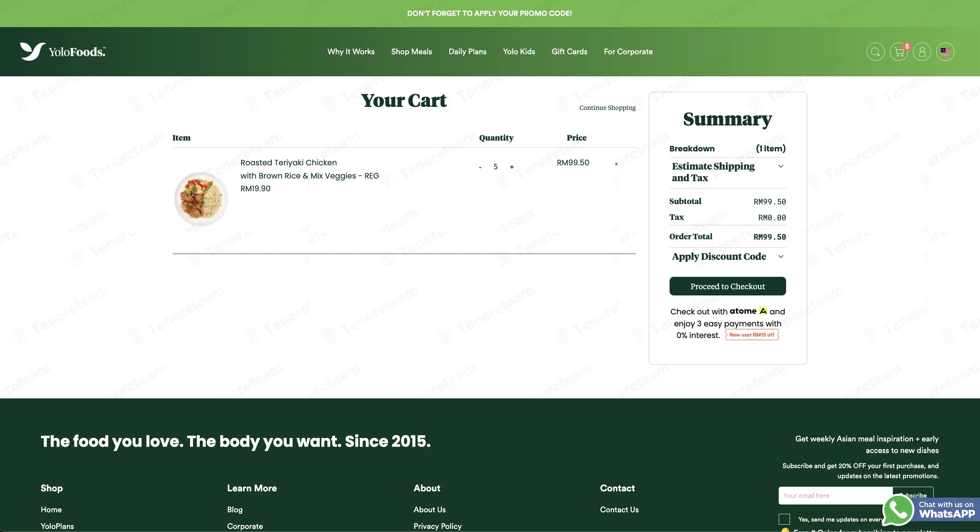This screenshot has width=980, height=532.
Task: Open Why It Works menu
Action: [351, 51]
